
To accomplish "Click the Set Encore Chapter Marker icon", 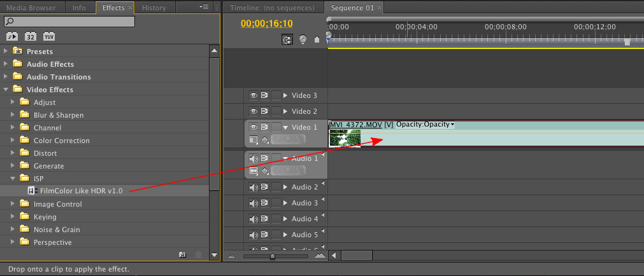I will [303, 39].
